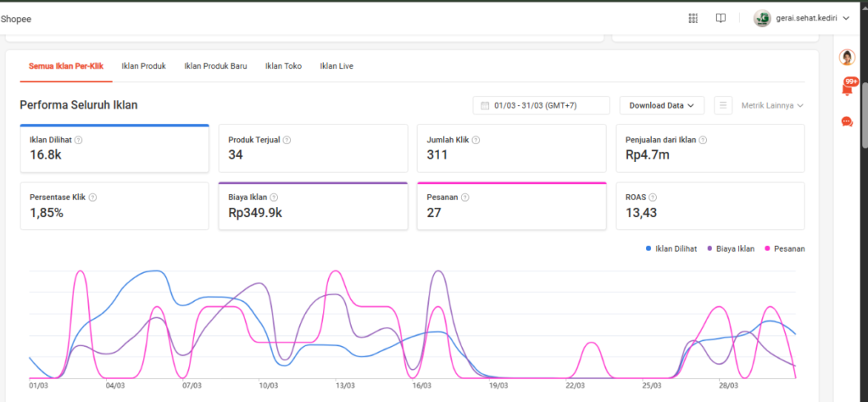The width and height of the screenshot is (868, 402).
Task: Open the seller education book icon
Action: coord(721,18)
